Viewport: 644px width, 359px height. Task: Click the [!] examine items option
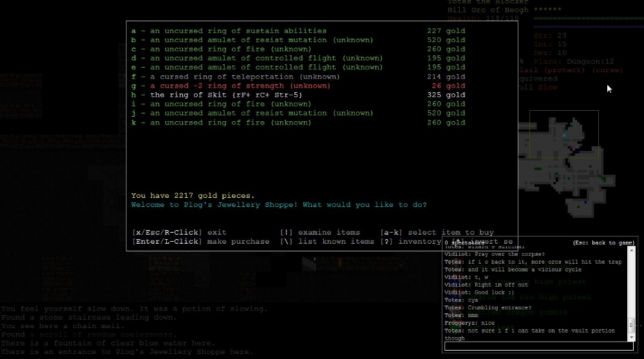pos(320,232)
